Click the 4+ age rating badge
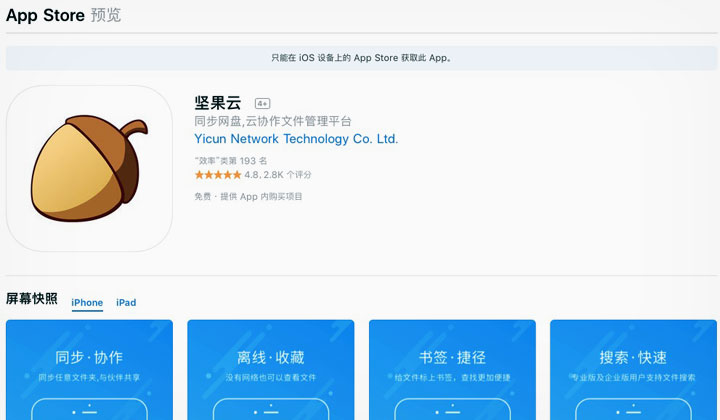This screenshot has height=420, width=720. (263, 104)
